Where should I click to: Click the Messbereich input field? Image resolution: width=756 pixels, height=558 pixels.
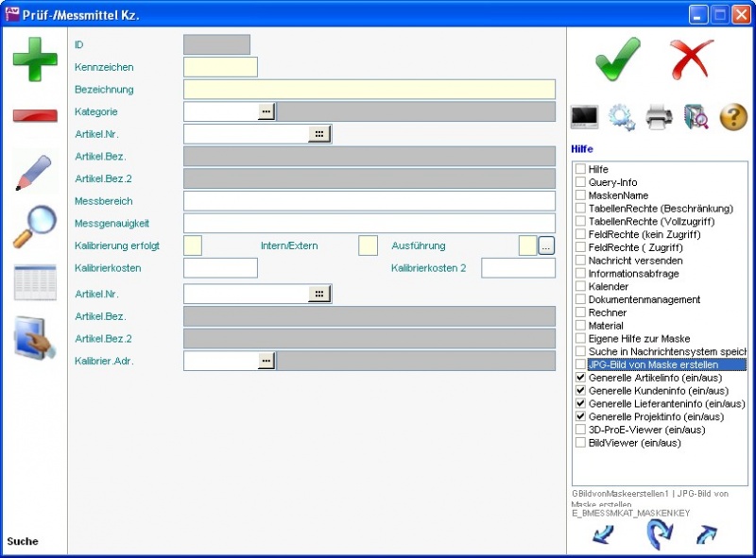[369, 201]
